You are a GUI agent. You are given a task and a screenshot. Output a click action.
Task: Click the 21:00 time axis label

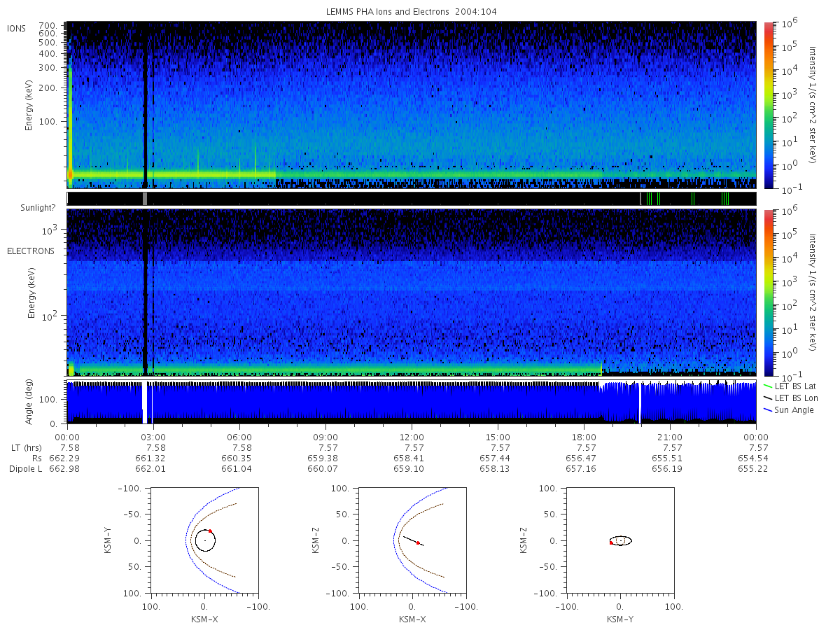(671, 436)
